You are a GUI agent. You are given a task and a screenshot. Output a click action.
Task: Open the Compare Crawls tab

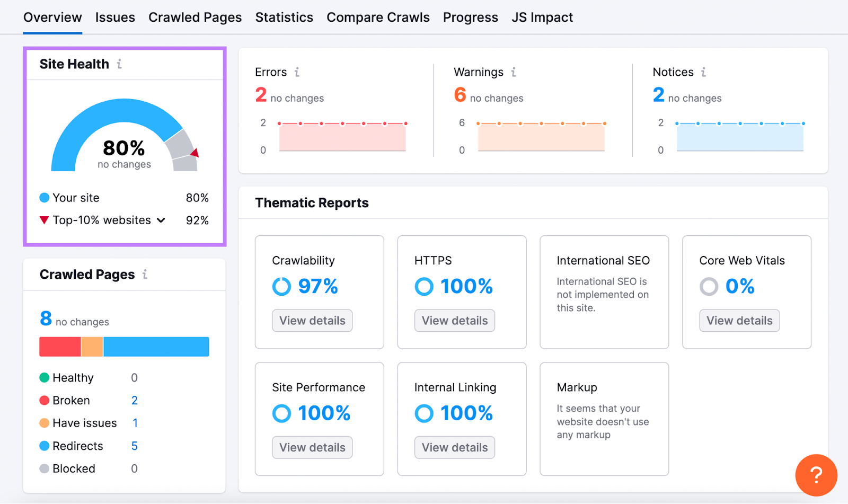[378, 17]
